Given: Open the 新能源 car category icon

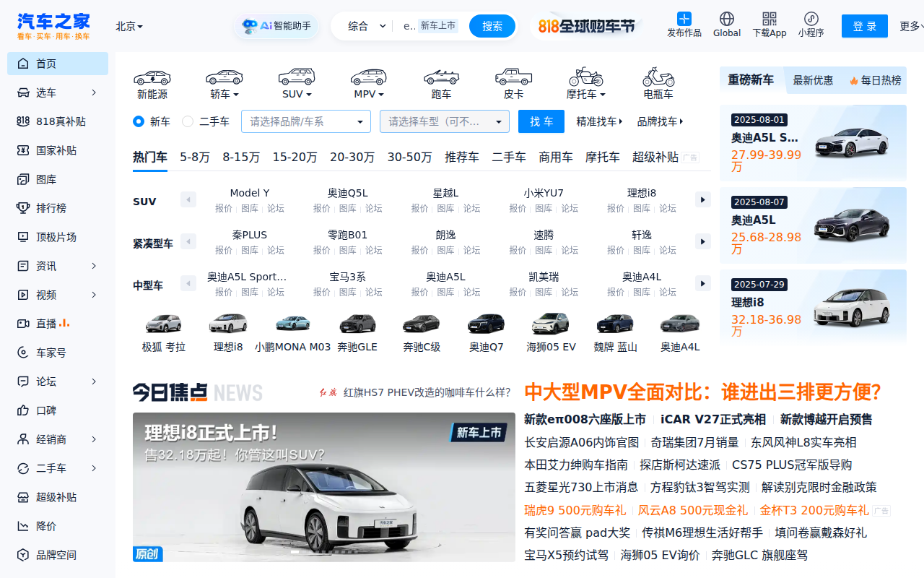Looking at the screenshot, I should point(152,77).
